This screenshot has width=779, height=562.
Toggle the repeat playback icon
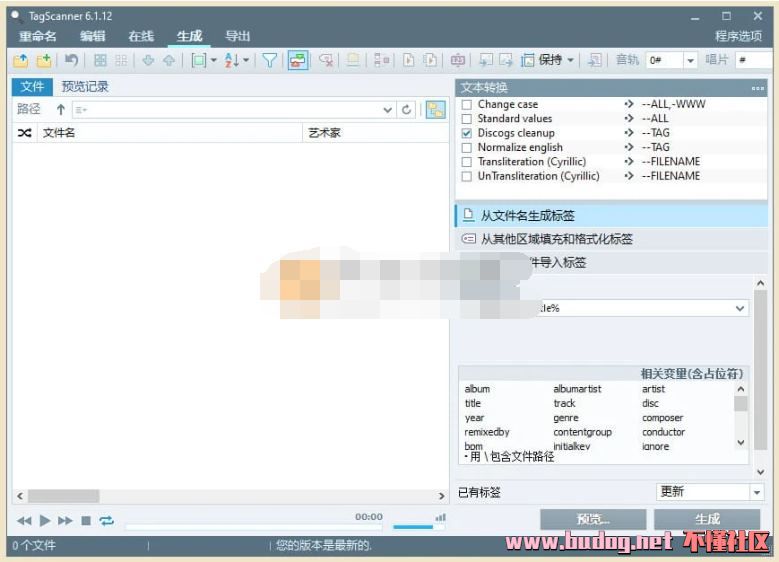coord(106,521)
